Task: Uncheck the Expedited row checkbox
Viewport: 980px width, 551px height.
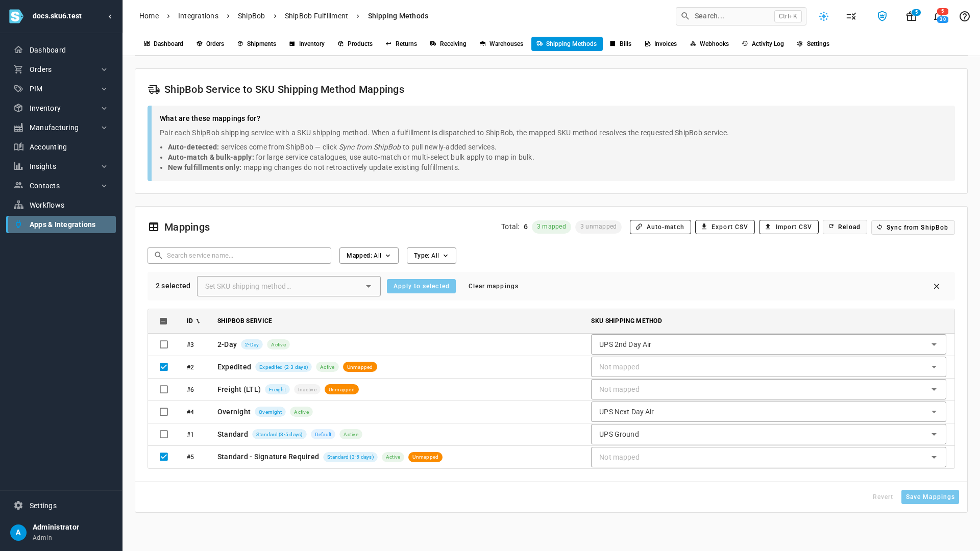Action: (x=164, y=367)
